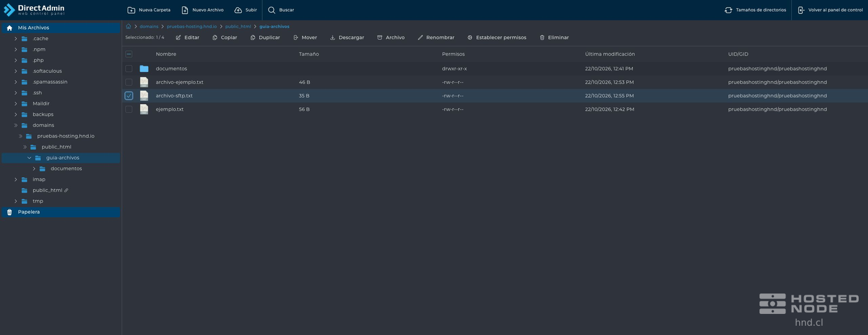Sort files by the Tamaño column header
The height and width of the screenshot is (335, 868).
[x=309, y=54]
